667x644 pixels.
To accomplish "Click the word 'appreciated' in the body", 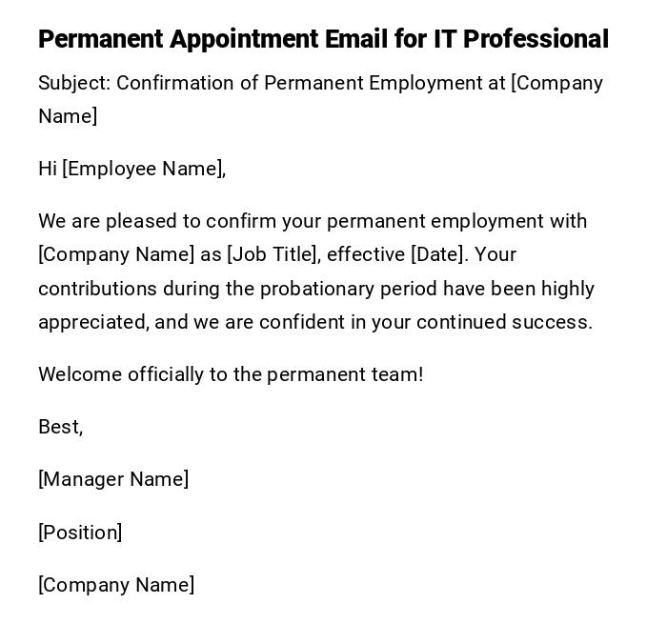I will (92, 322).
